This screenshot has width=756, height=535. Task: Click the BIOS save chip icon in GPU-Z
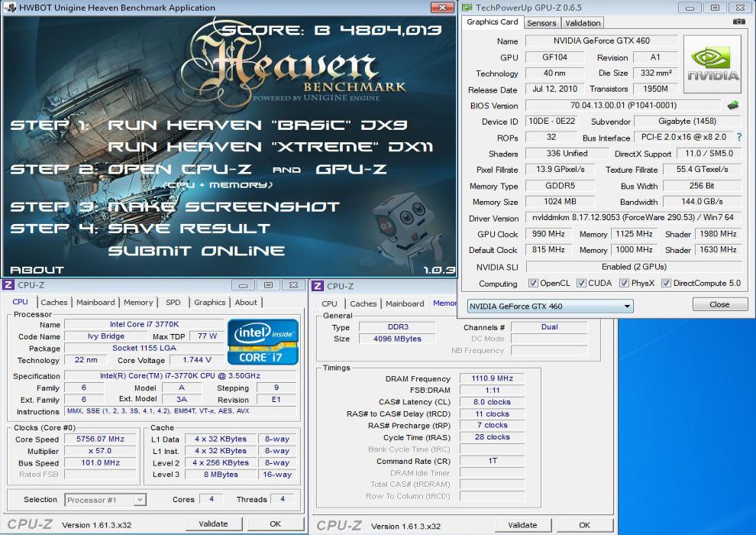[x=733, y=105]
